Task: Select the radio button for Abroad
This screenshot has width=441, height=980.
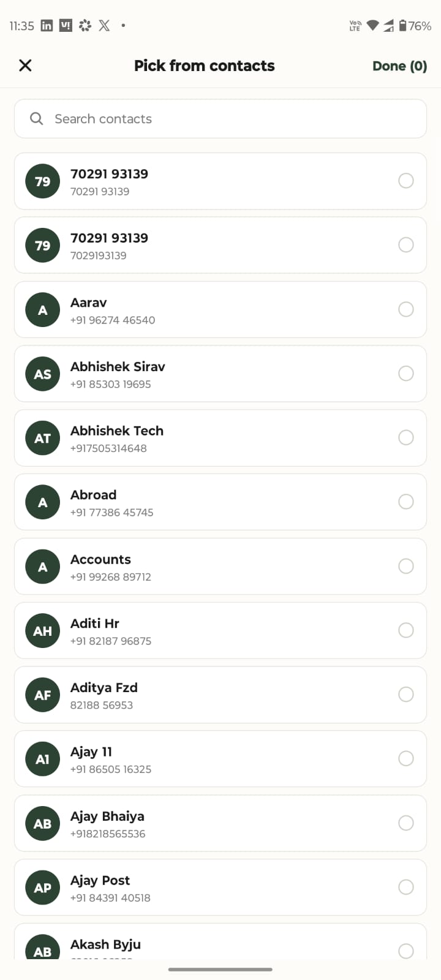Action: click(x=406, y=502)
